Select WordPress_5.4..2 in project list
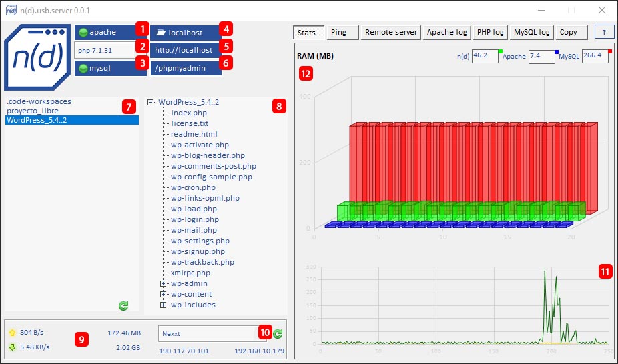The width and height of the screenshot is (618, 364). click(71, 120)
